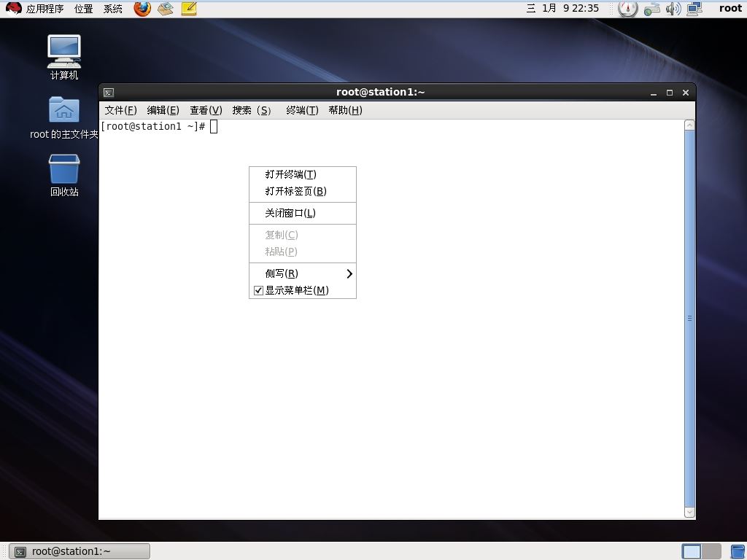747x560 pixels.
Task: Click the root user label in panel
Action: pyautogui.click(x=730, y=8)
